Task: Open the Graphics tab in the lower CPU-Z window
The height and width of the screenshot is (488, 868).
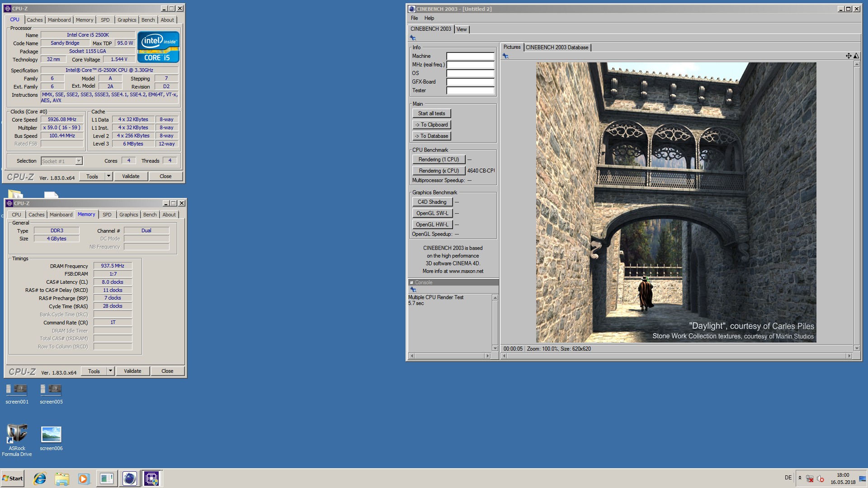Action: pos(128,215)
